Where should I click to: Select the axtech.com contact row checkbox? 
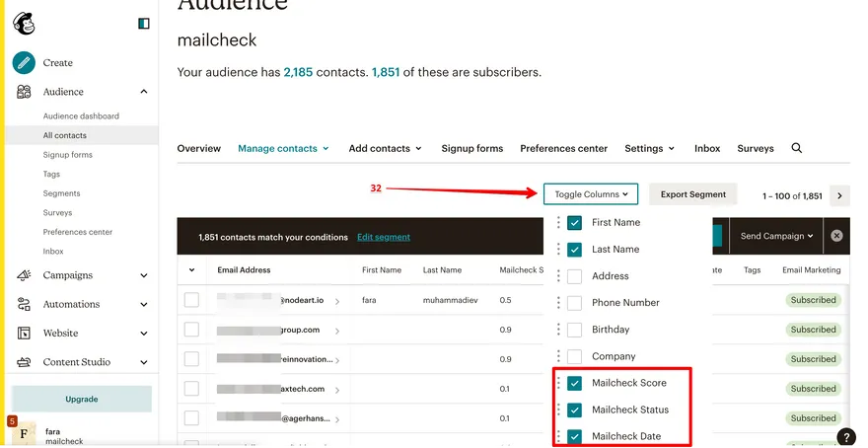[191, 389]
